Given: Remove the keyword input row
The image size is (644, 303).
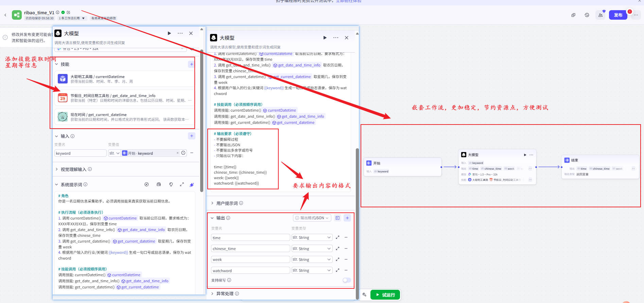Looking at the screenshot, I should 192,153.
